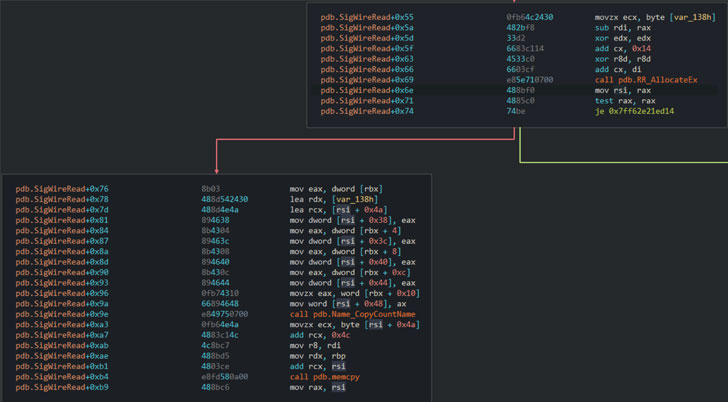Select opcode bytes e85e710700
This screenshot has height=402, width=728.
pos(530,80)
